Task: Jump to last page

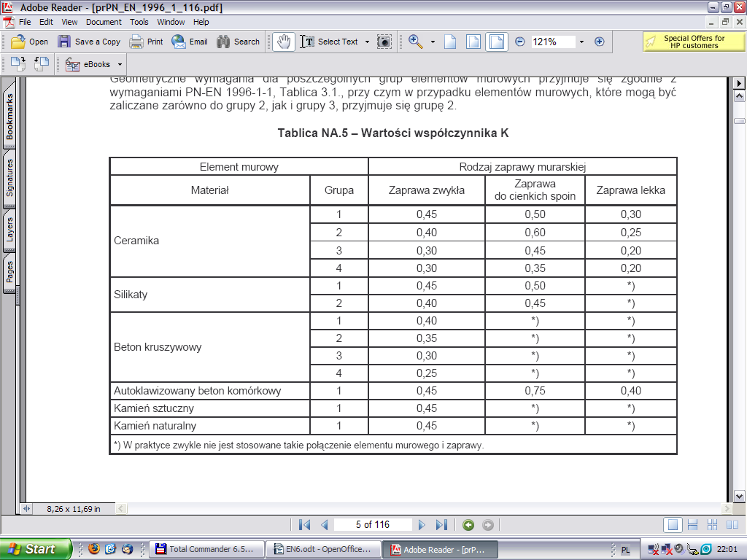Action: 441,525
